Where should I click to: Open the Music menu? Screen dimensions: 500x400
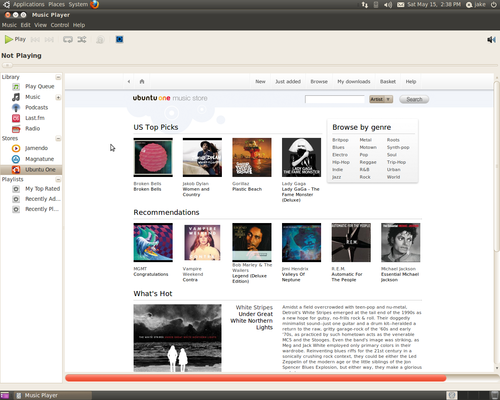click(9, 25)
